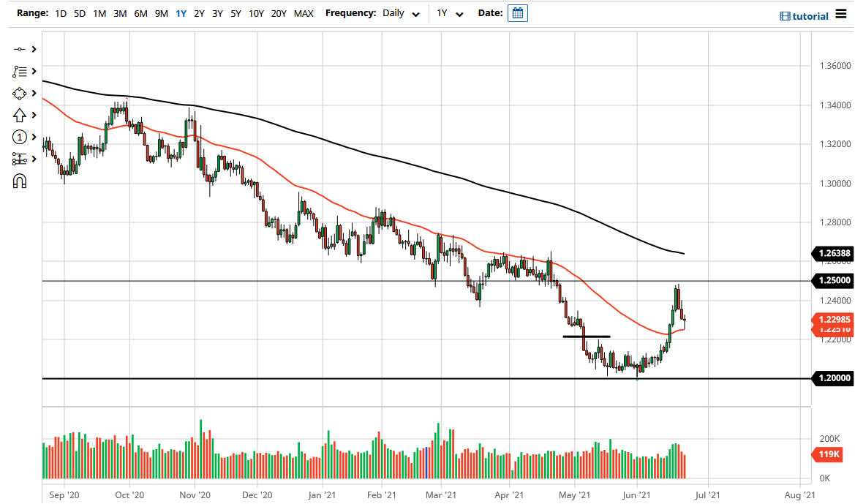Open the Date calendar picker
This screenshot has height=504, width=855.
[517, 12]
